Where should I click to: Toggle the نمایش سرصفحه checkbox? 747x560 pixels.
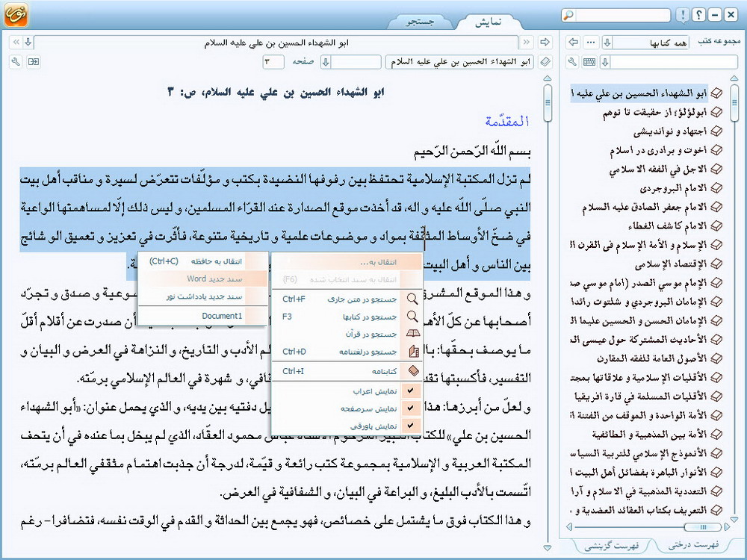410,408
